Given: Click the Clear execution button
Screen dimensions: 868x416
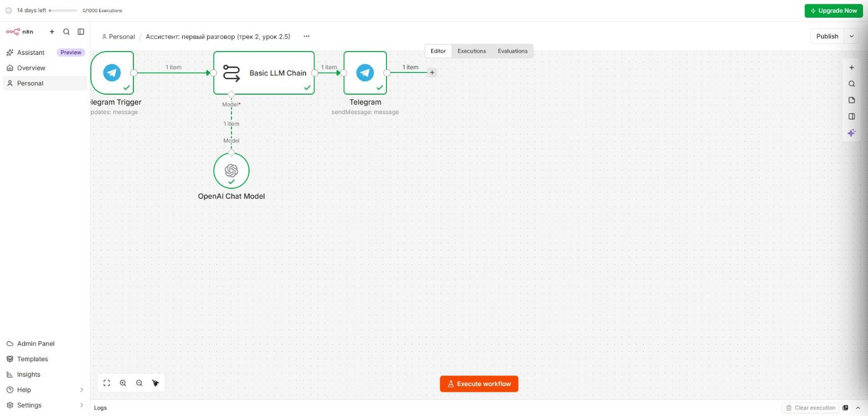Looking at the screenshot, I should pyautogui.click(x=811, y=408).
